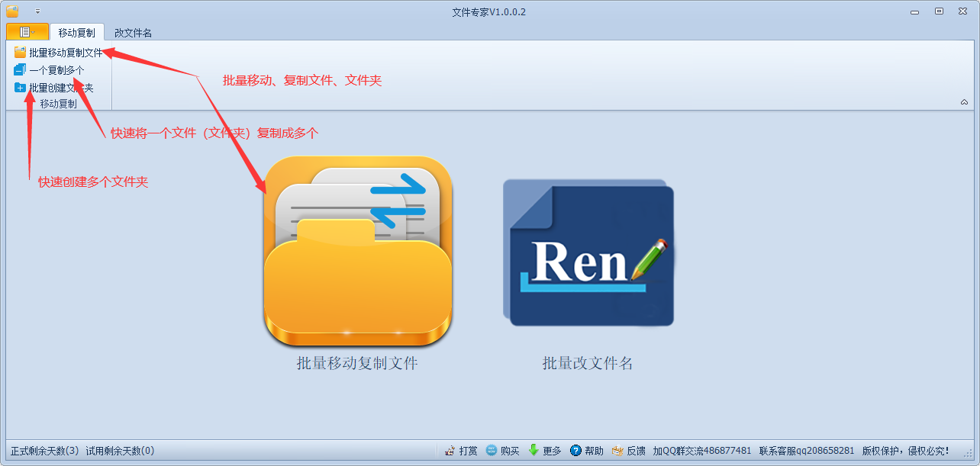
Task: Click the 正式剩余天数(3) status text
Action: (45, 451)
